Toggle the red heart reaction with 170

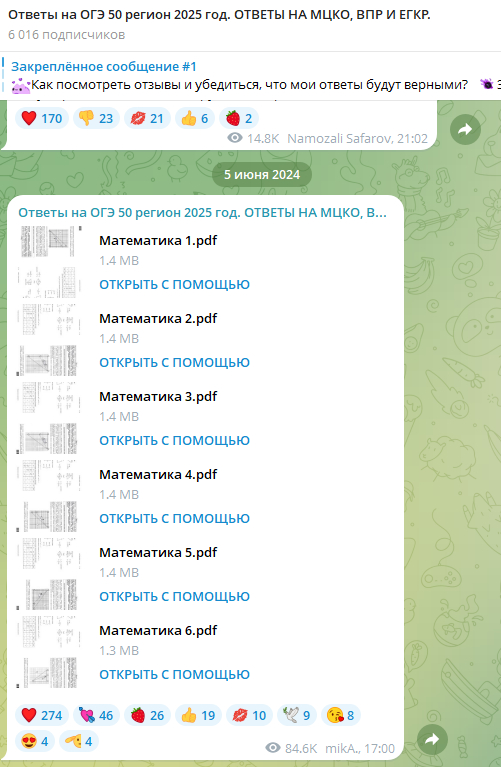pos(42,118)
